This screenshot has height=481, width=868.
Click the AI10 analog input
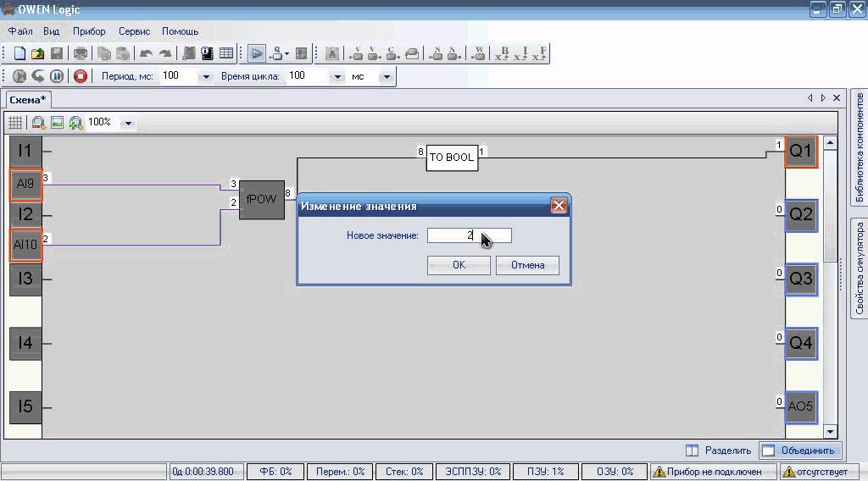click(25, 245)
